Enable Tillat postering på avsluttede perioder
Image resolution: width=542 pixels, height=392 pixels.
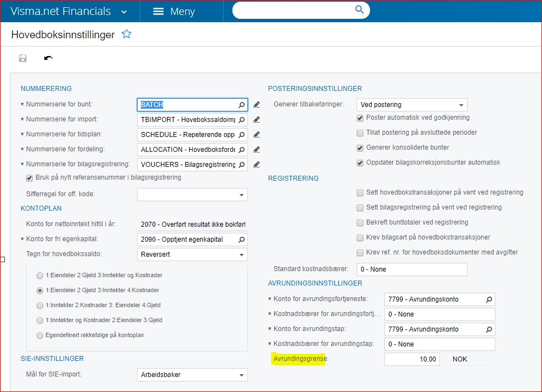[360, 133]
